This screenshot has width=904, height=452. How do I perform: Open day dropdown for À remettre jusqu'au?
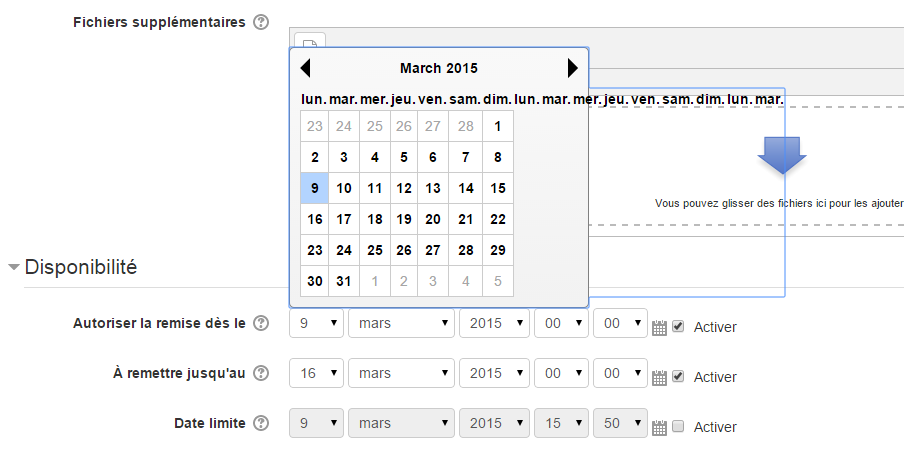click(x=317, y=374)
